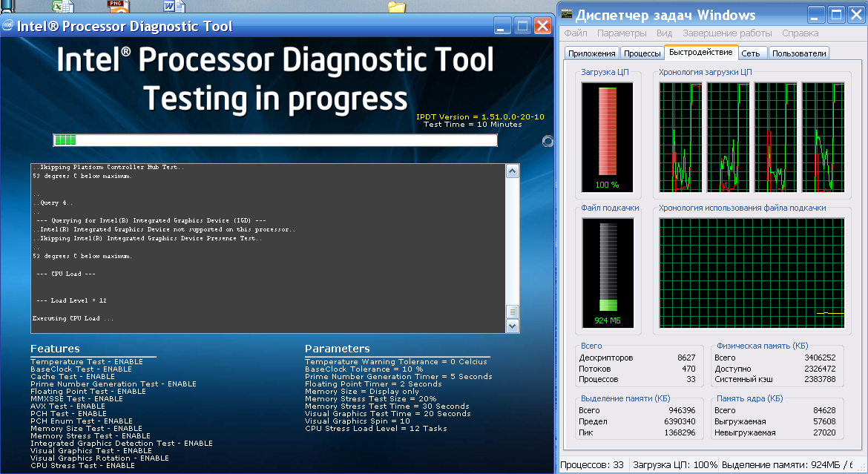Click BaseClock Tolerance = 10 % parameter
868x474 pixels.
tap(364, 369)
